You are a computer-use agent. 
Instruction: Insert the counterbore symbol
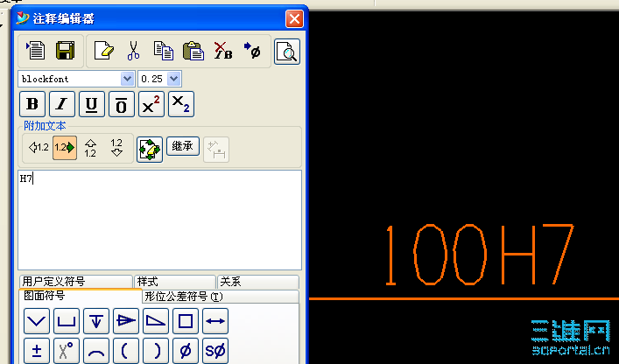pyautogui.click(x=67, y=321)
